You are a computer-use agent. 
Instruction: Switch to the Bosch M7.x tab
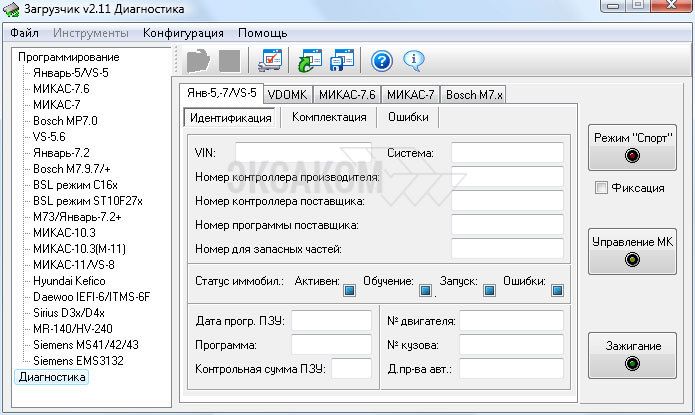(x=475, y=95)
